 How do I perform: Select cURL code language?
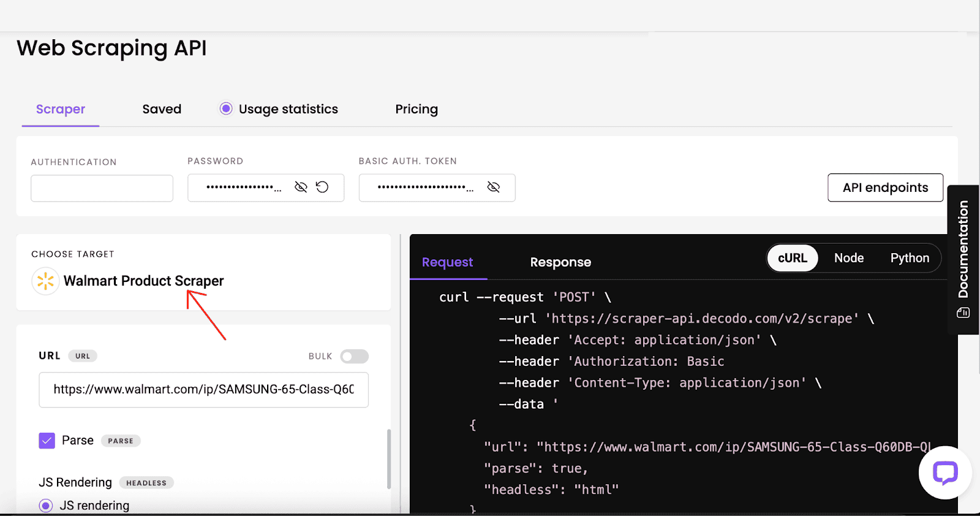click(793, 259)
